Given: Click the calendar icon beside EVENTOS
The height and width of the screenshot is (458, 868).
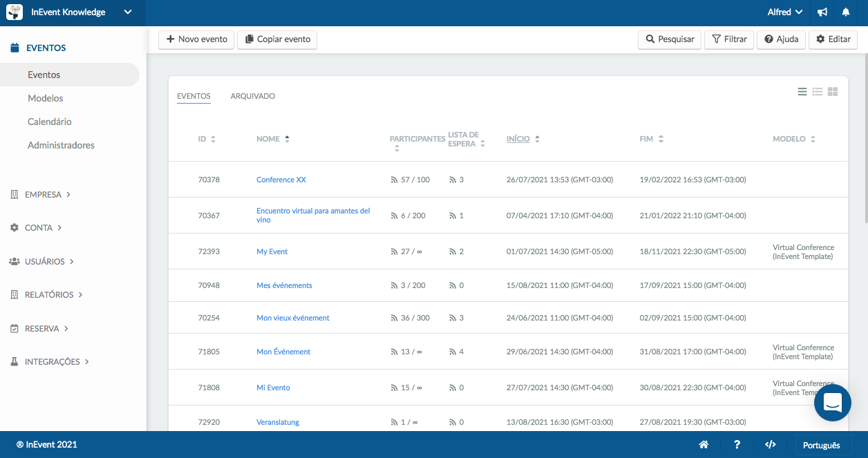Looking at the screenshot, I should (x=15, y=48).
